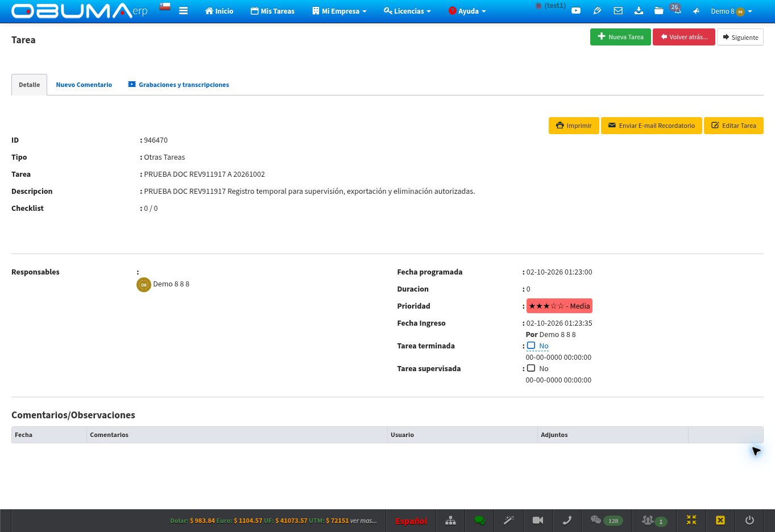Expand the Mi Empresa dropdown menu
The width and height of the screenshot is (775, 532).
point(339,11)
